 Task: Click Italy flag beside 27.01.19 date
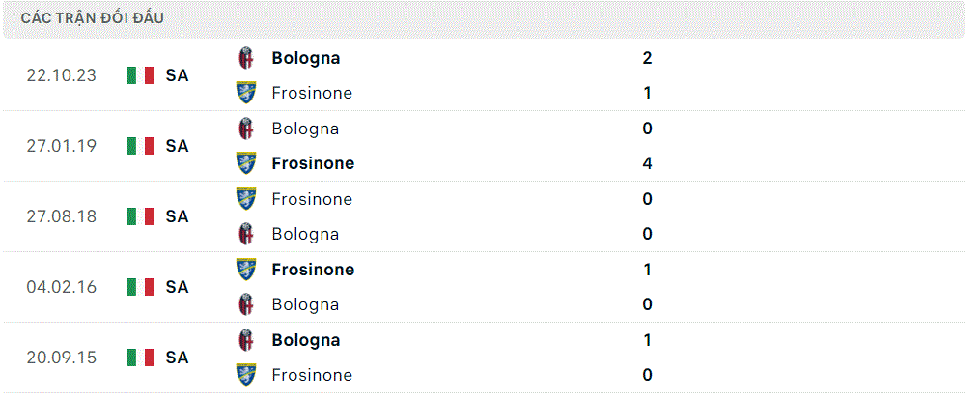(141, 146)
